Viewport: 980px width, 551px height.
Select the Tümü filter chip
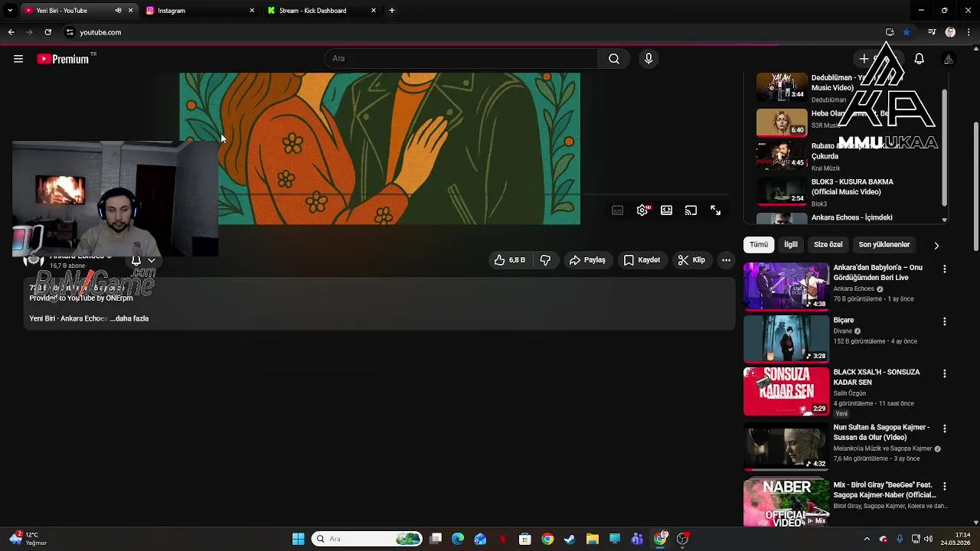click(x=759, y=245)
